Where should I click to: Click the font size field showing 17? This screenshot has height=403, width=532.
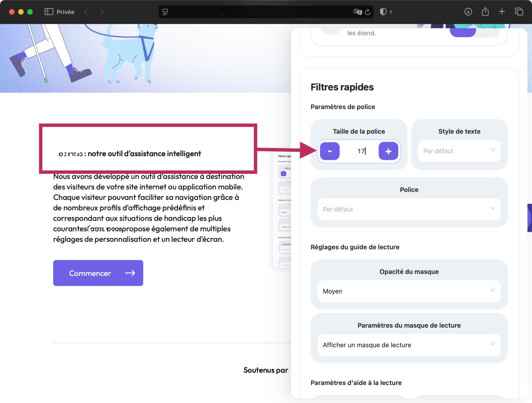(x=359, y=151)
